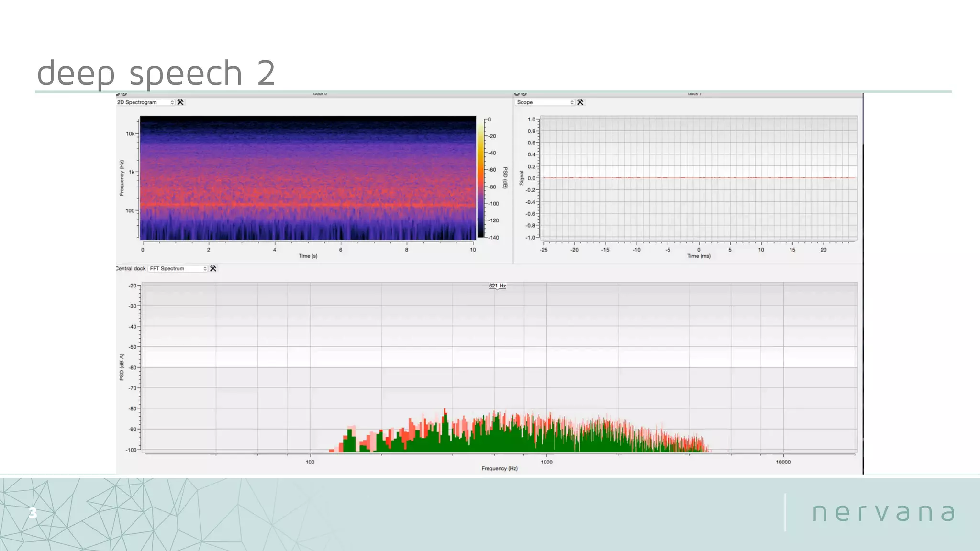This screenshot has width=980, height=551.
Task: Open the Scope widget settings tools icon
Action: pyautogui.click(x=580, y=102)
